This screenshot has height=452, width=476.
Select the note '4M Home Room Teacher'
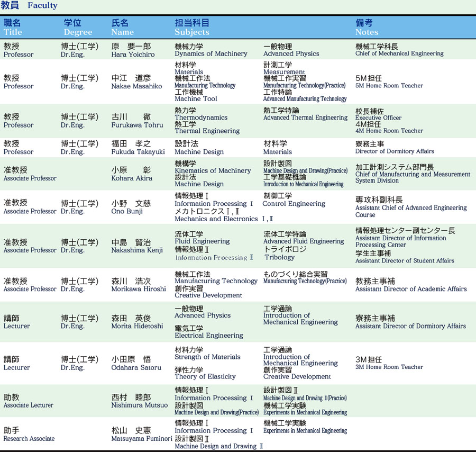click(389, 131)
